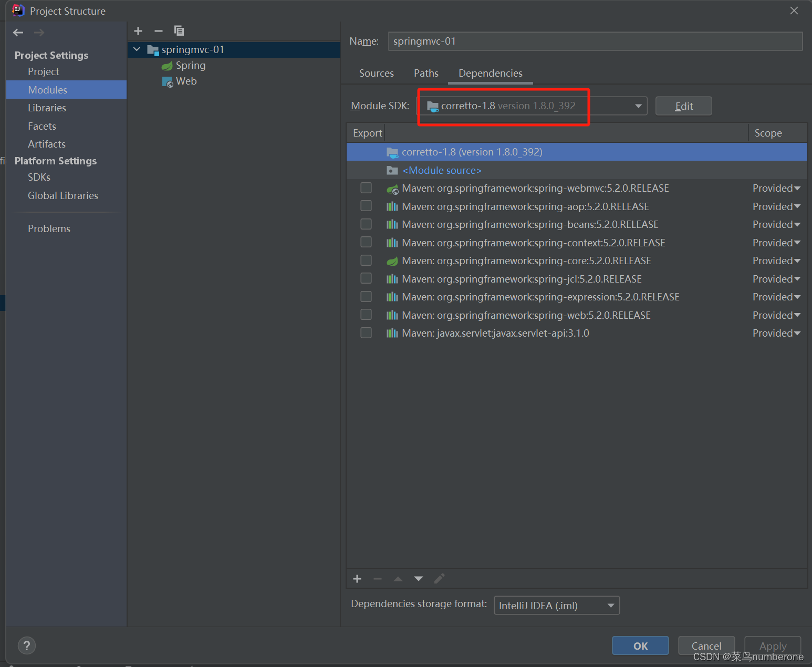Viewport: 812px width, 667px height.
Task: Open help via the question mark icon
Action: coord(27,645)
